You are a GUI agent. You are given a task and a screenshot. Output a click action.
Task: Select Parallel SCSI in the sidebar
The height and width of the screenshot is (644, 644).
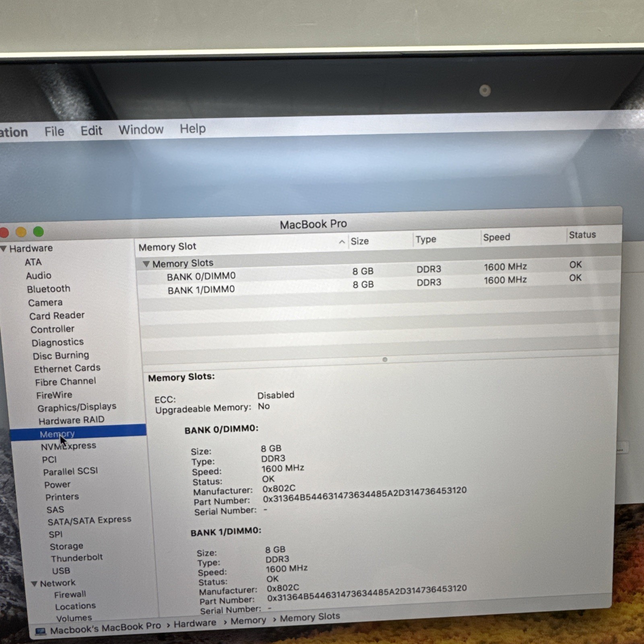pos(70,472)
